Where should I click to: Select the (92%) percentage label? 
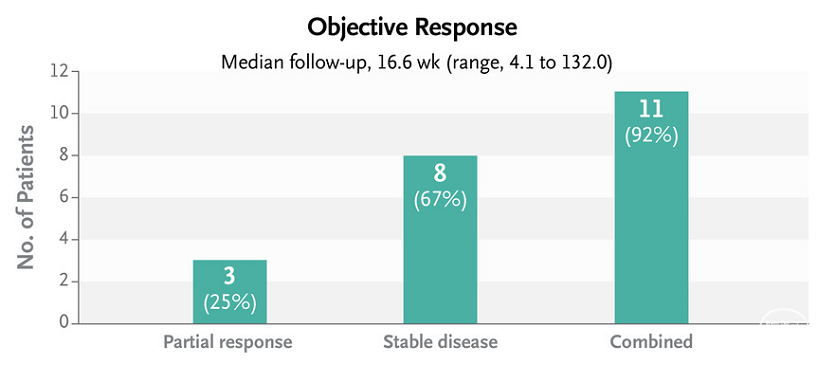pos(651,136)
